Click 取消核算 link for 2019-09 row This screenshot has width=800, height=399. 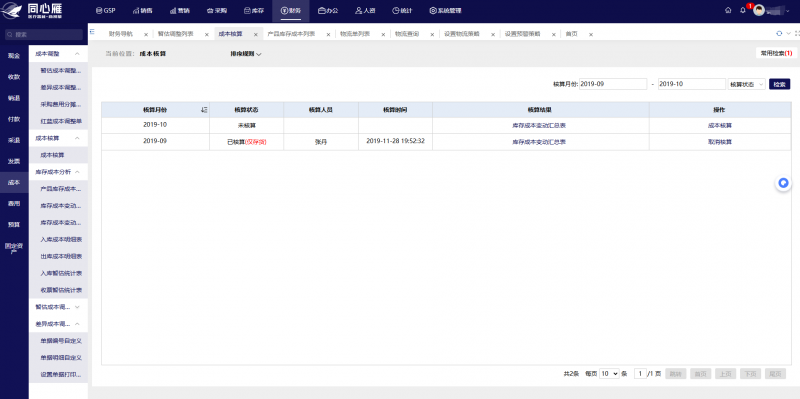tap(719, 142)
